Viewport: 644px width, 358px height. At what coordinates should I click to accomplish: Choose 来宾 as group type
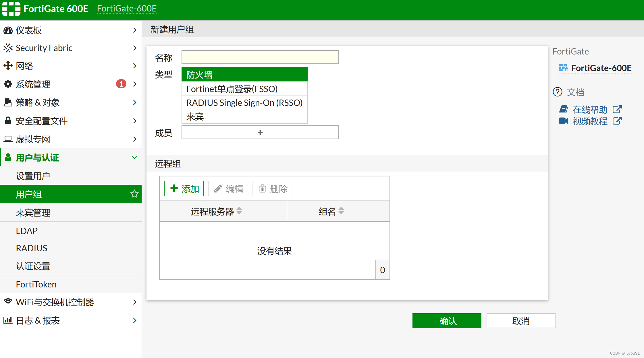pos(244,117)
